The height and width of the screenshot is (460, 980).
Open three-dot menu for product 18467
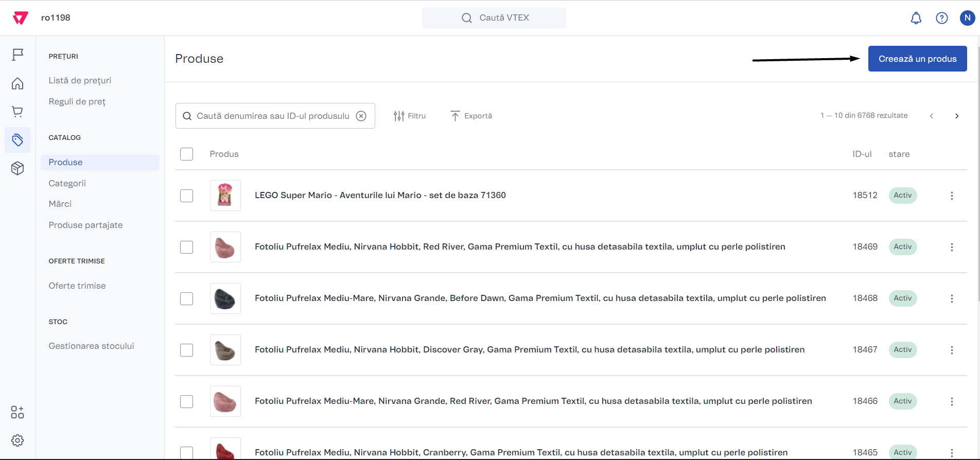coord(952,350)
